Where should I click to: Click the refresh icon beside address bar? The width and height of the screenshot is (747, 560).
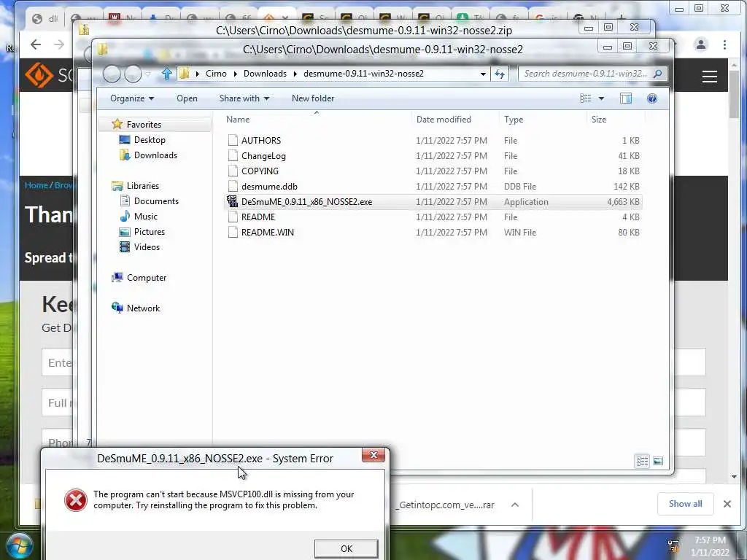(x=499, y=74)
